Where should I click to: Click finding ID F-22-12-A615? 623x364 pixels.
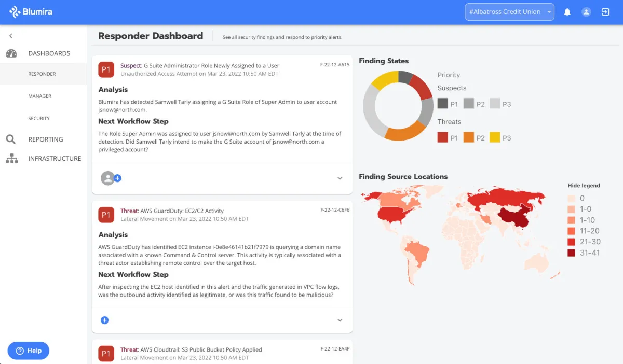point(335,65)
